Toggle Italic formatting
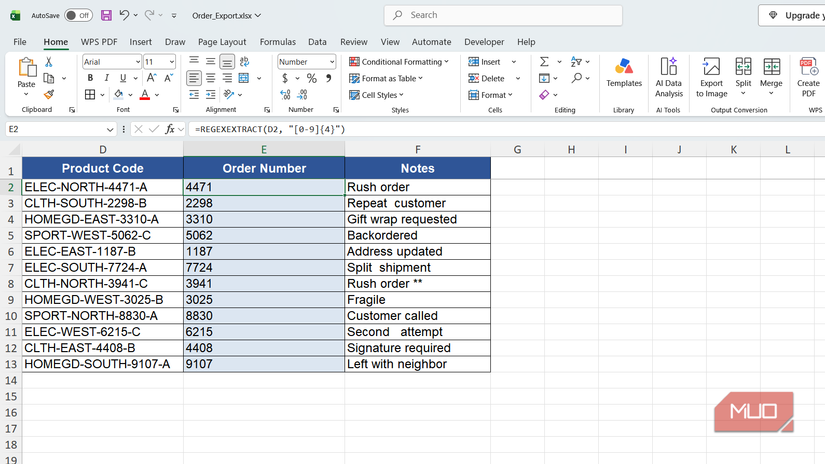This screenshot has width=825, height=464. tap(107, 78)
